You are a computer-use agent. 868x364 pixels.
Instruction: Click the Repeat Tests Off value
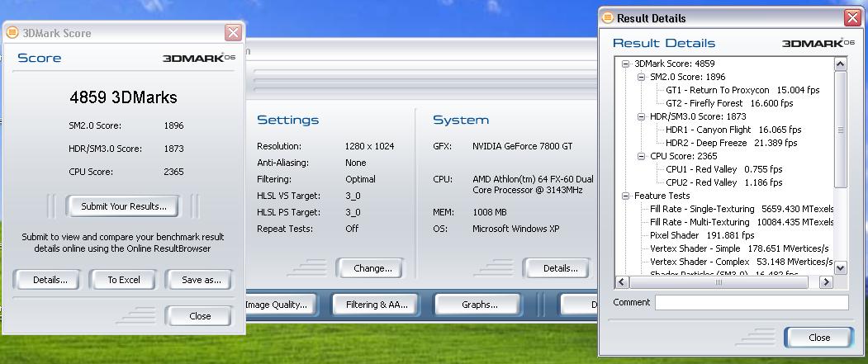pyautogui.click(x=352, y=229)
